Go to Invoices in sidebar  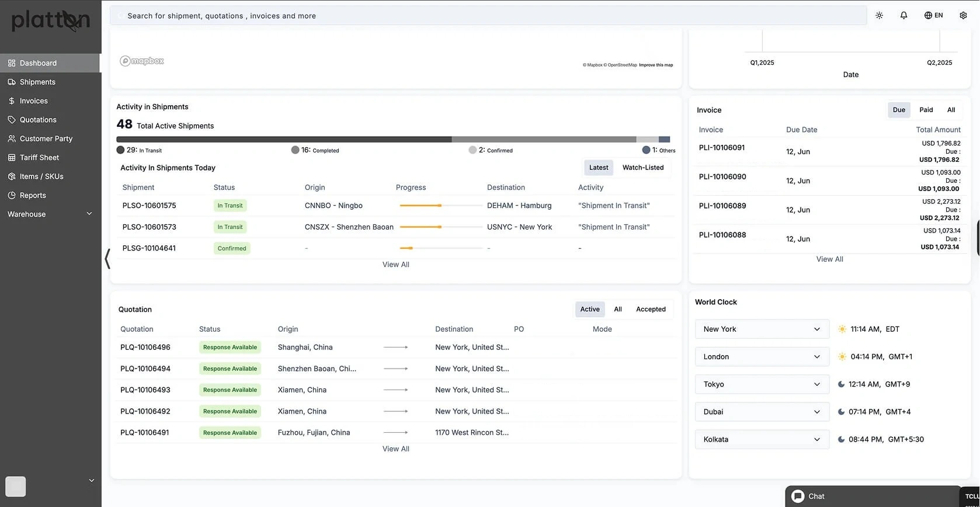(34, 101)
